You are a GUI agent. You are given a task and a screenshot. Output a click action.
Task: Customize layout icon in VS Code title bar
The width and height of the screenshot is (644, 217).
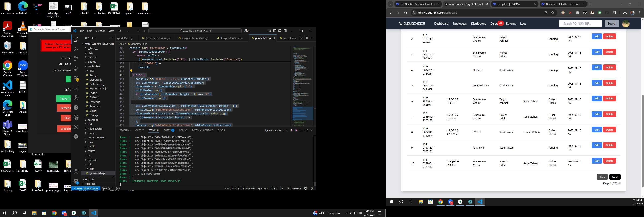269,31
